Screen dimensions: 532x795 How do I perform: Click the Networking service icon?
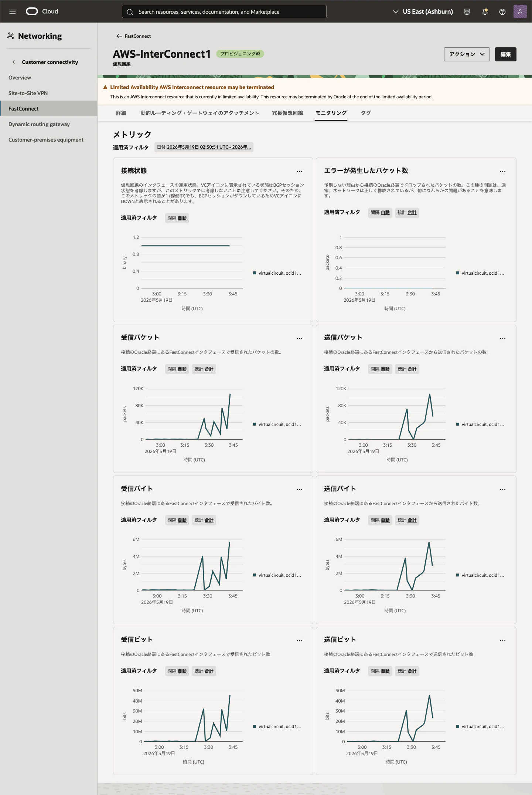[11, 36]
